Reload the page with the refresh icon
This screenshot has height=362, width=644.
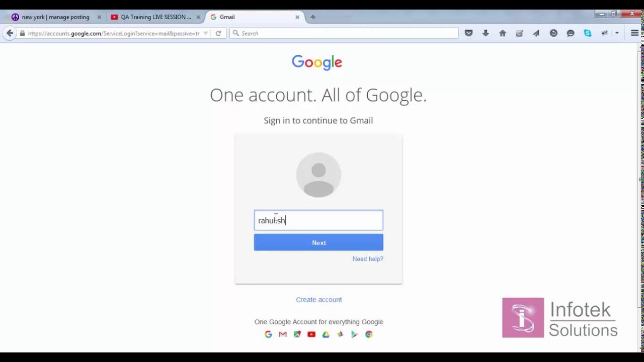pyautogui.click(x=218, y=33)
